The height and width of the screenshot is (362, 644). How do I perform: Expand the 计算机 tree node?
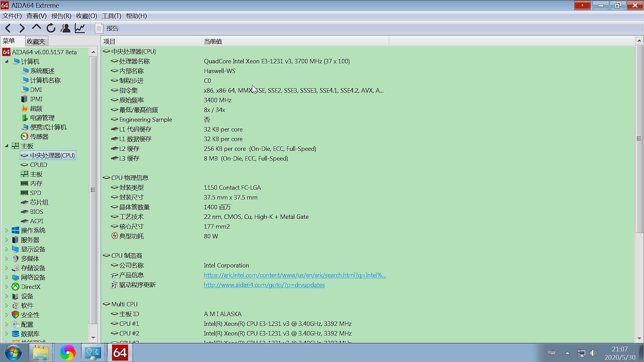[7, 61]
